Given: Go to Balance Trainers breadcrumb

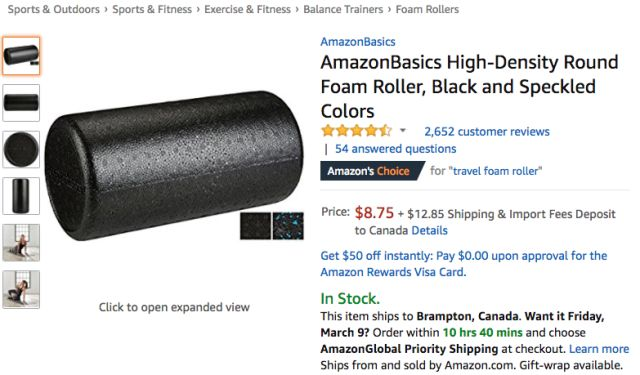Looking at the screenshot, I should [343, 9].
